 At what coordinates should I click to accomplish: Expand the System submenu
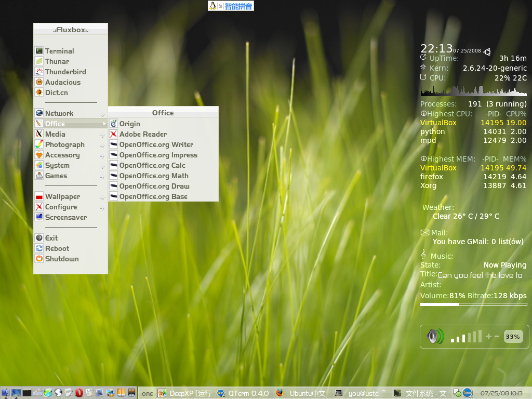point(71,165)
